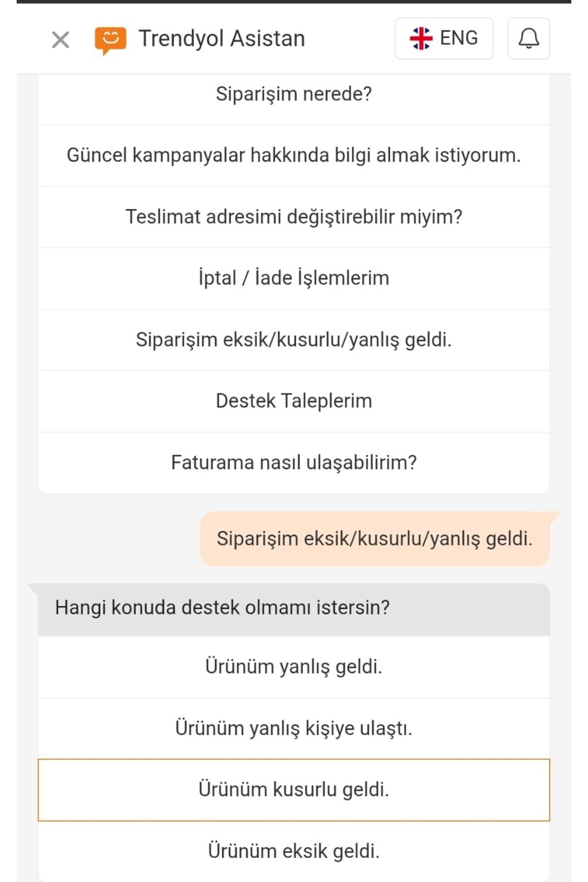This screenshot has height=882, width=588.
Task: Open notifications with the bell icon
Action: point(529,38)
